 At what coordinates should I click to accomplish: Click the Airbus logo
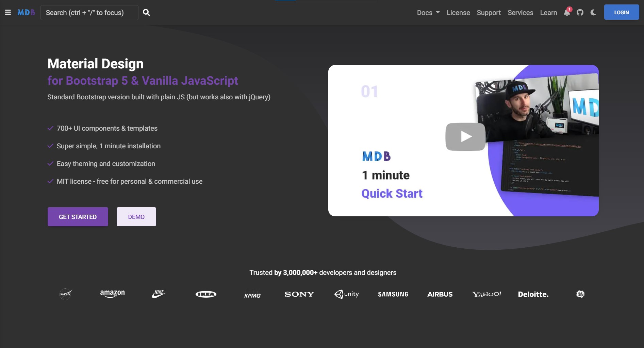point(440,294)
